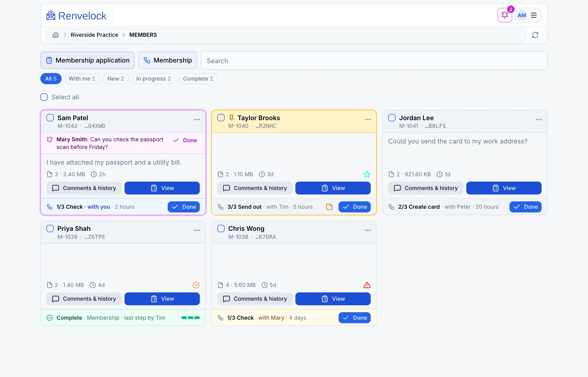588x377 pixels.
Task: Filter by With me 1
Action: click(x=82, y=79)
